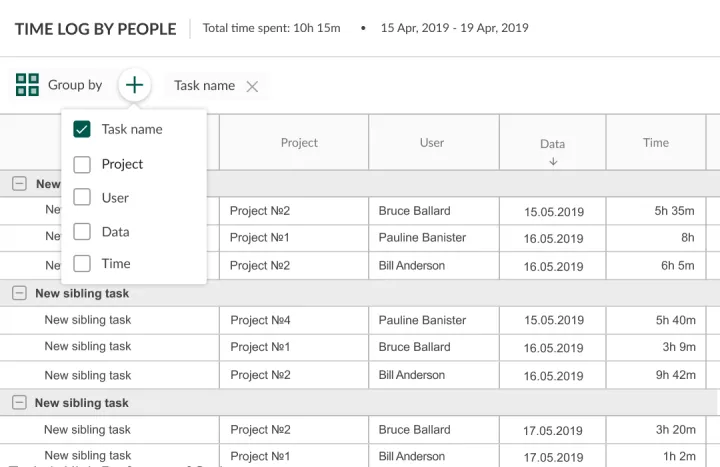Collapse the third New sibling task group
Image resolution: width=720 pixels, height=467 pixels.
[19, 403]
